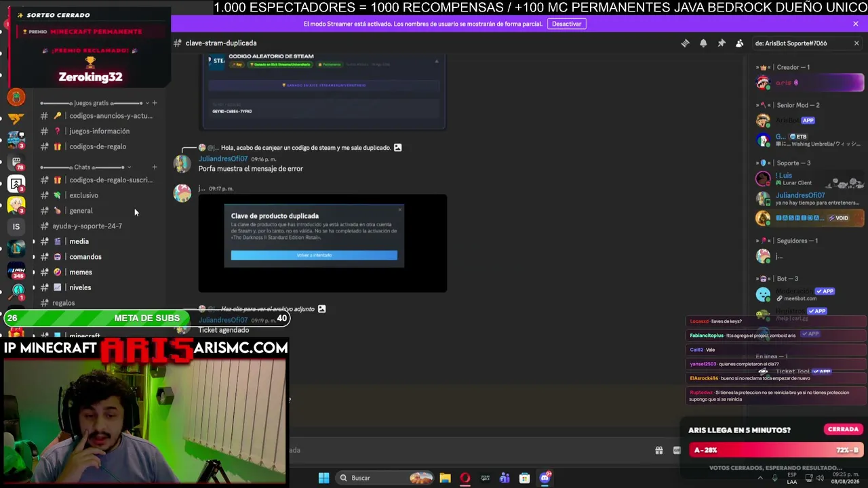Add a channel to juegos gratis category

coord(155,103)
